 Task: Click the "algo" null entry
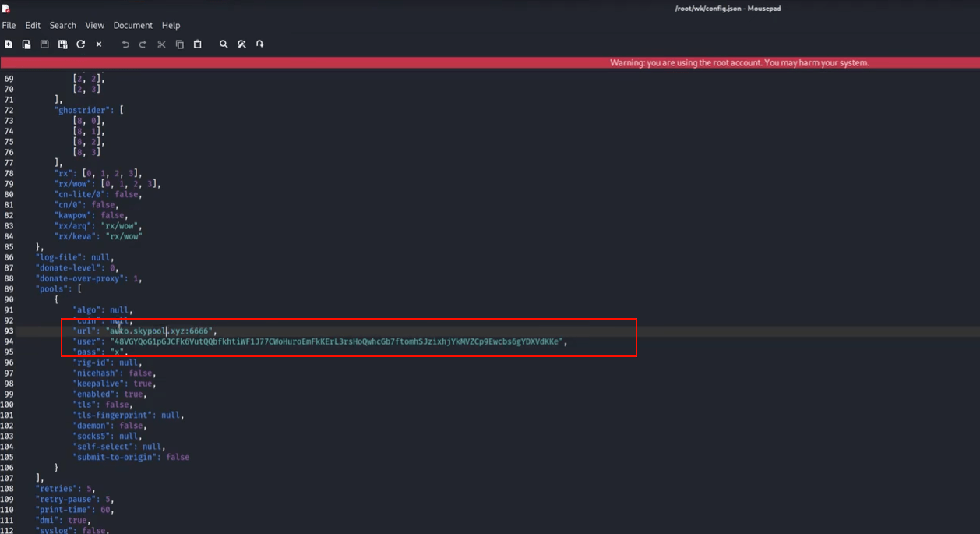click(x=103, y=310)
